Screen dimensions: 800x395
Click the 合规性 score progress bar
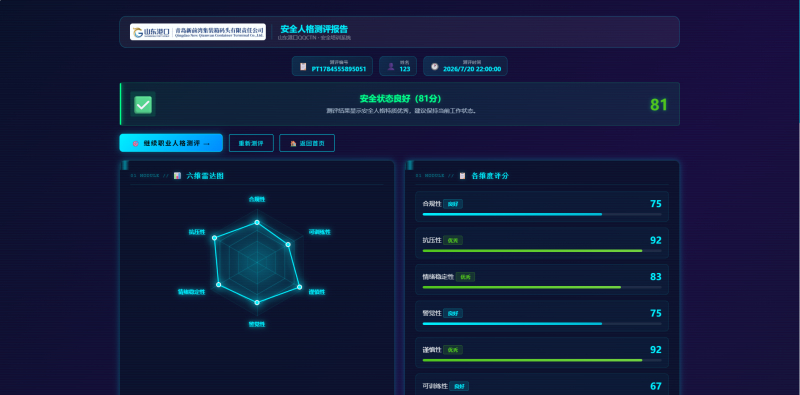tap(542, 214)
